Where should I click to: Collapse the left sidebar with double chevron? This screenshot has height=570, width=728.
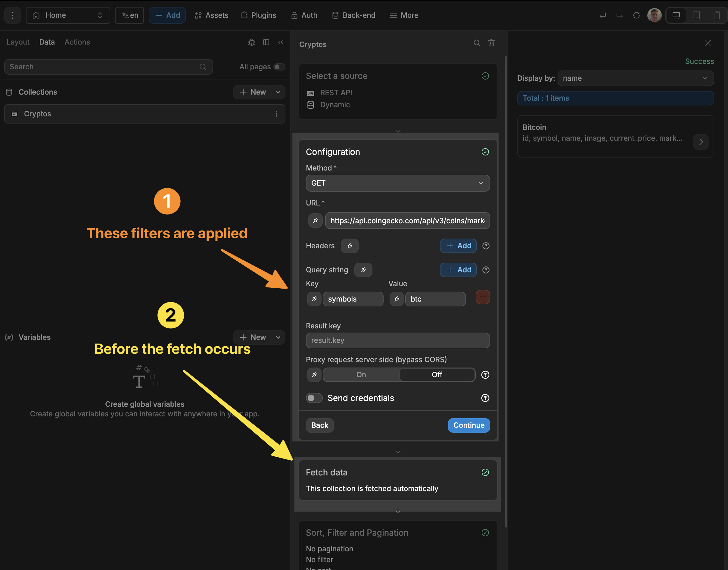click(281, 42)
